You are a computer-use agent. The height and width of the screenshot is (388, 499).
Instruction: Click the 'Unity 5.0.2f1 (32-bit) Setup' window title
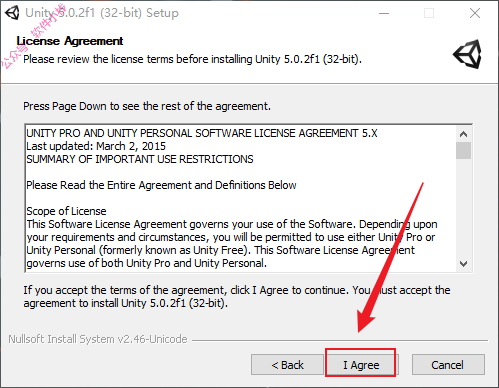102,13
